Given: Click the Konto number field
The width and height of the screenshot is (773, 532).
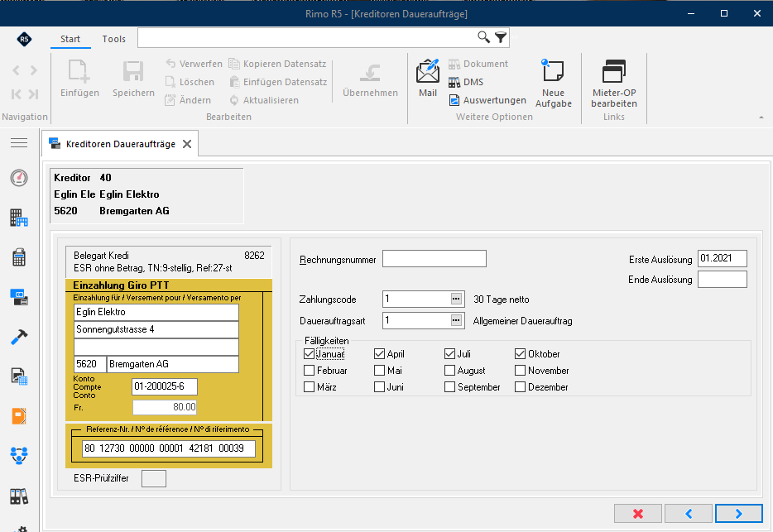Looking at the screenshot, I should pos(165,386).
